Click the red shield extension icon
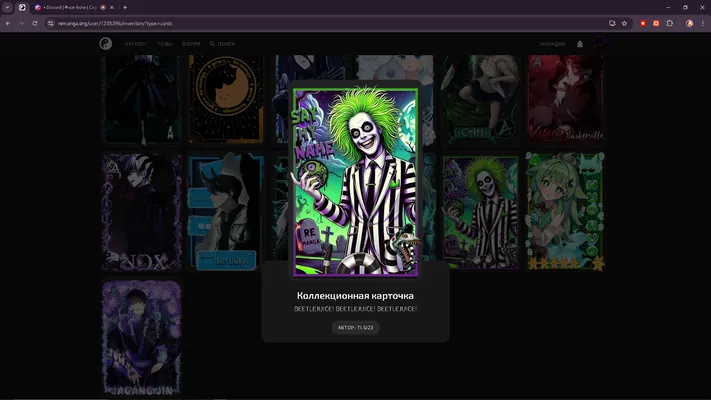The image size is (711, 400). pyautogui.click(x=643, y=23)
